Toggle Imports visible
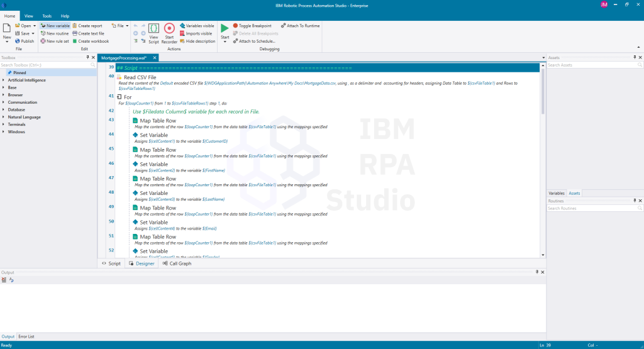The width and height of the screenshot is (644, 349). (x=196, y=33)
